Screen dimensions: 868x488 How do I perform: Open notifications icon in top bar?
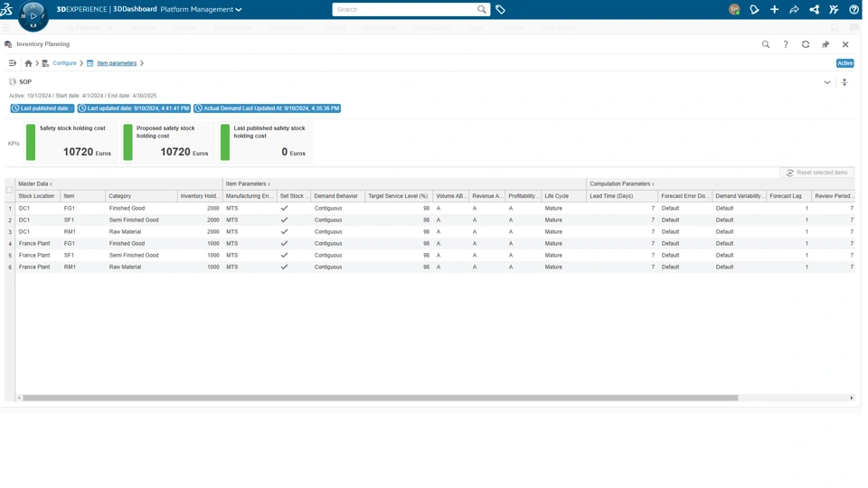(x=754, y=9)
